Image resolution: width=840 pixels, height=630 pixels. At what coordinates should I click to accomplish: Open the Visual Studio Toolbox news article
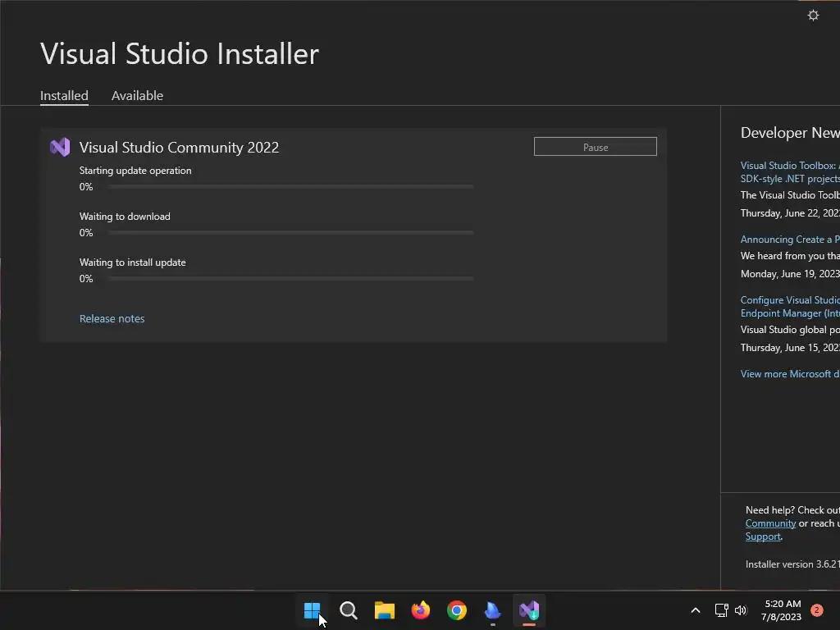pos(790,172)
